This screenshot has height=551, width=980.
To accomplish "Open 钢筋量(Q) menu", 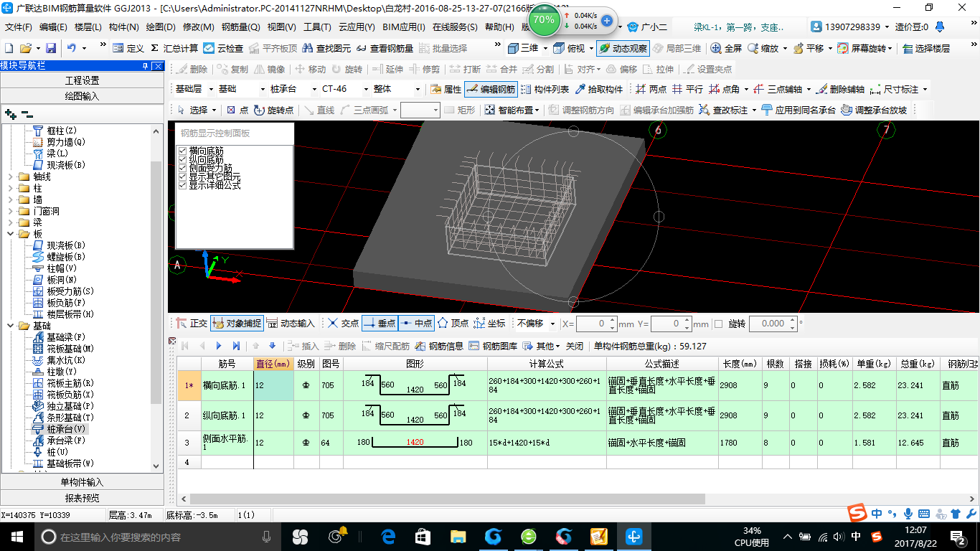I will (x=240, y=27).
